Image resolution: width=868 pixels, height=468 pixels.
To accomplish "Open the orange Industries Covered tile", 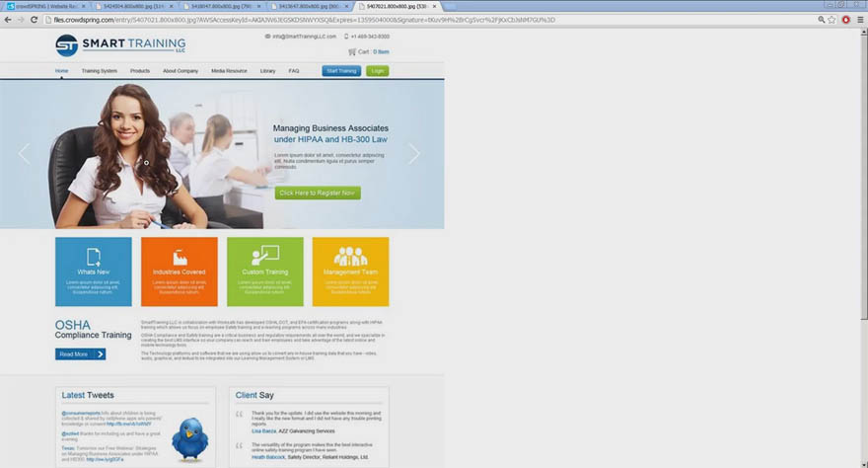I will pyautogui.click(x=180, y=272).
